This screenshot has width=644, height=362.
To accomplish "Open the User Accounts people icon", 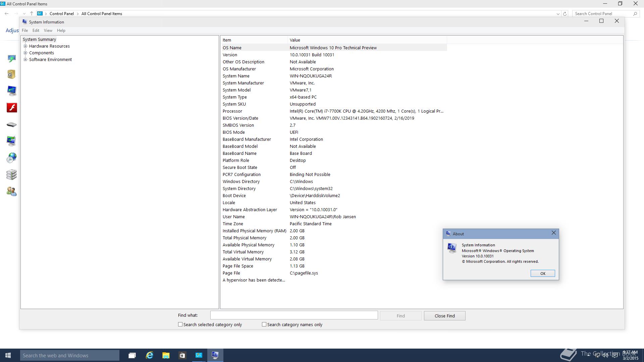I will click(11, 191).
